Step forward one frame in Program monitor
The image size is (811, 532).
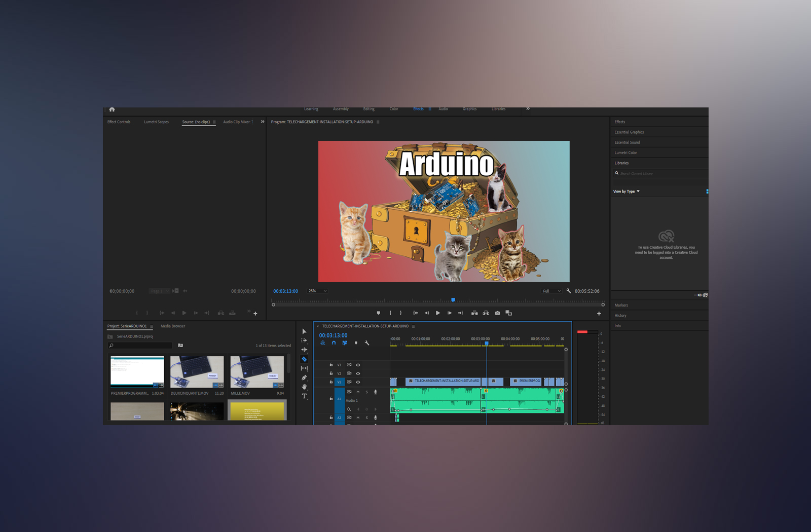pyautogui.click(x=450, y=313)
